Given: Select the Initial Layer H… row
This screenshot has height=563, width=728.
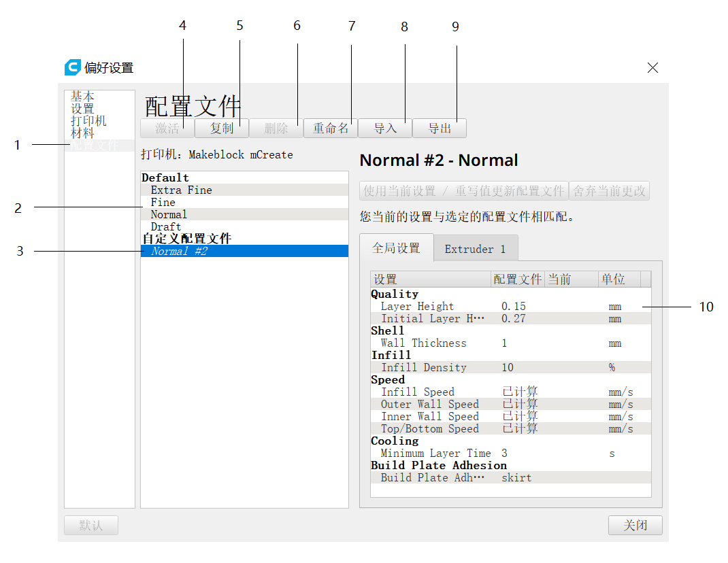Looking at the screenshot, I should [511, 318].
